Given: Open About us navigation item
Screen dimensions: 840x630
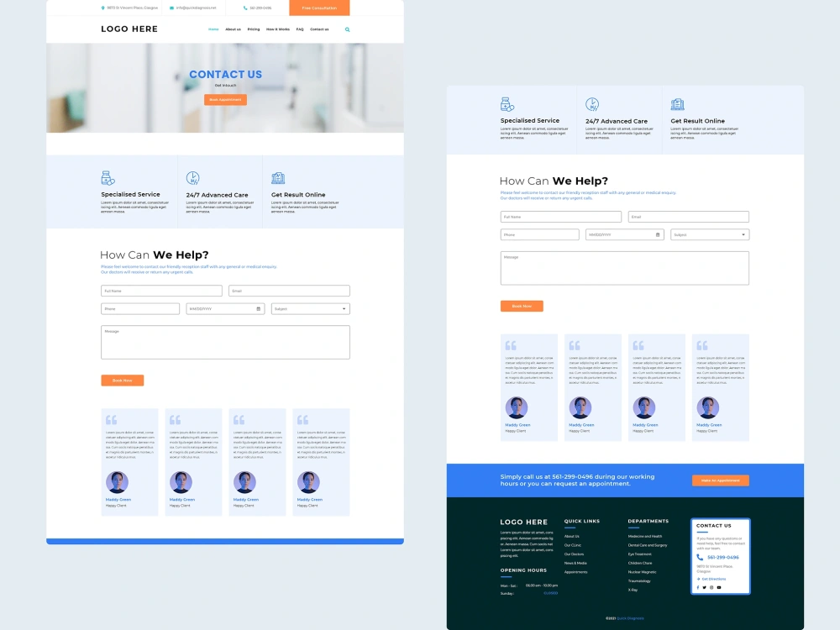Looking at the screenshot, I should [233, 29].
